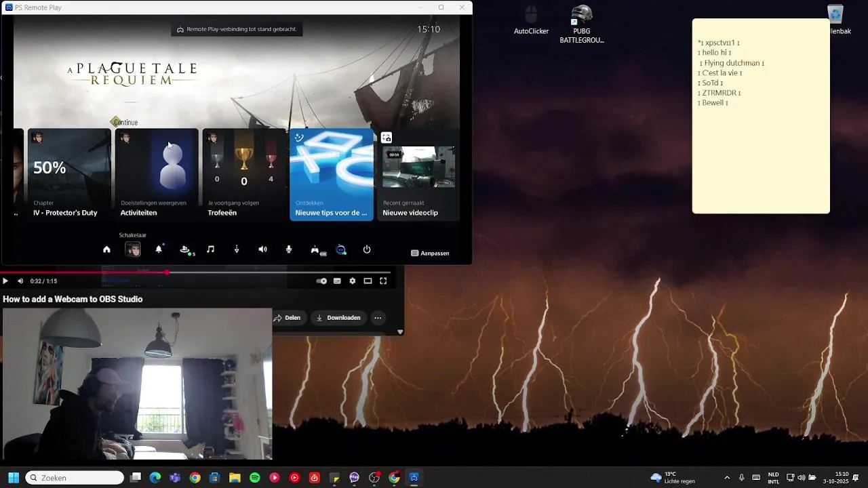
Task: Open the Nieuwe videoclip card
Action: [418, 175]
